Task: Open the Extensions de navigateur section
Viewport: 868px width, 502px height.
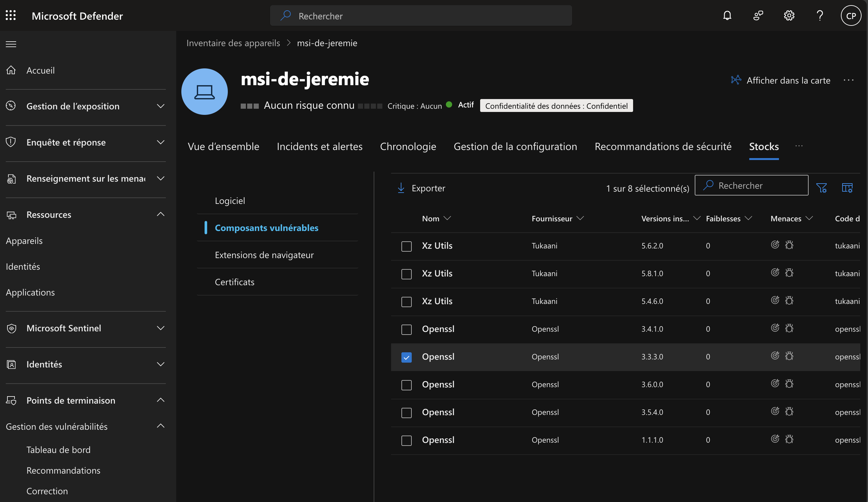Action: point(264,255)
